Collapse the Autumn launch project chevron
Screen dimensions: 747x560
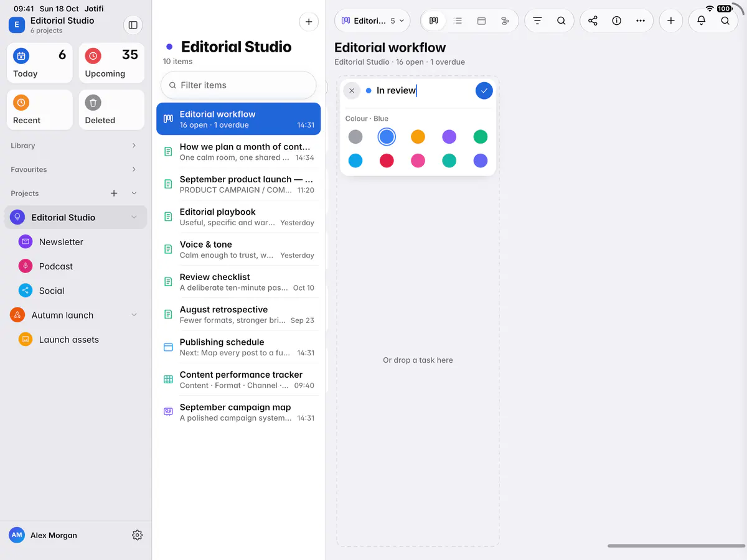coord(134,315)
